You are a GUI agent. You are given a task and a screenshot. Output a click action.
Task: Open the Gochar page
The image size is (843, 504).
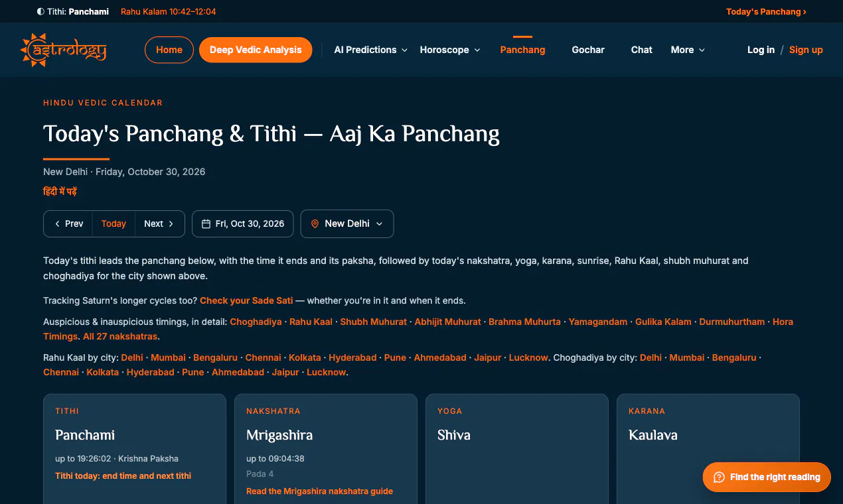588,50
